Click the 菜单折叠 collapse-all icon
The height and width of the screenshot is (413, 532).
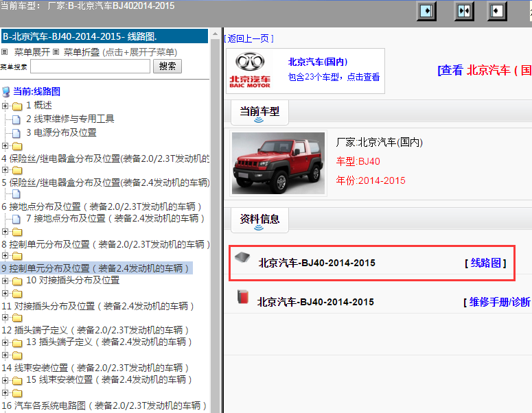(56, 52)
